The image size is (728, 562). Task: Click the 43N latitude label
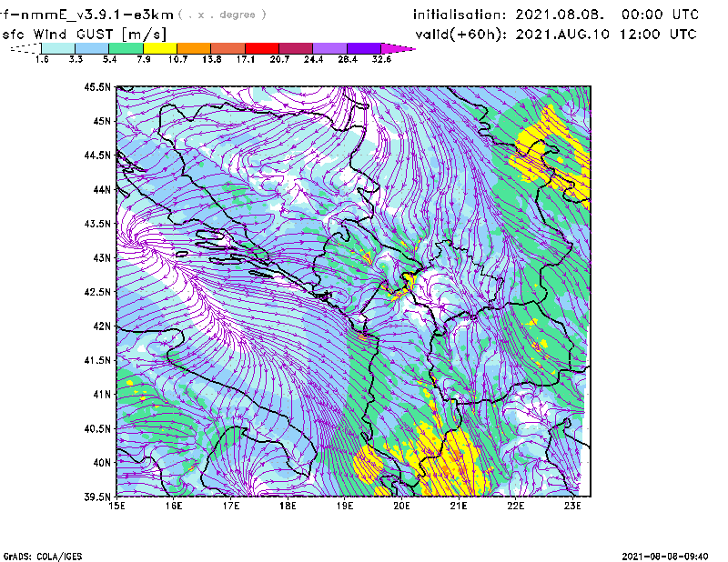(102, 257)
